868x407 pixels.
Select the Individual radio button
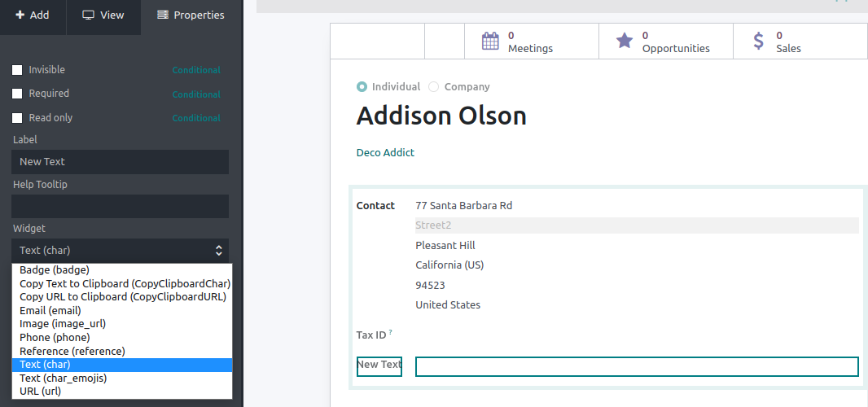362,87
